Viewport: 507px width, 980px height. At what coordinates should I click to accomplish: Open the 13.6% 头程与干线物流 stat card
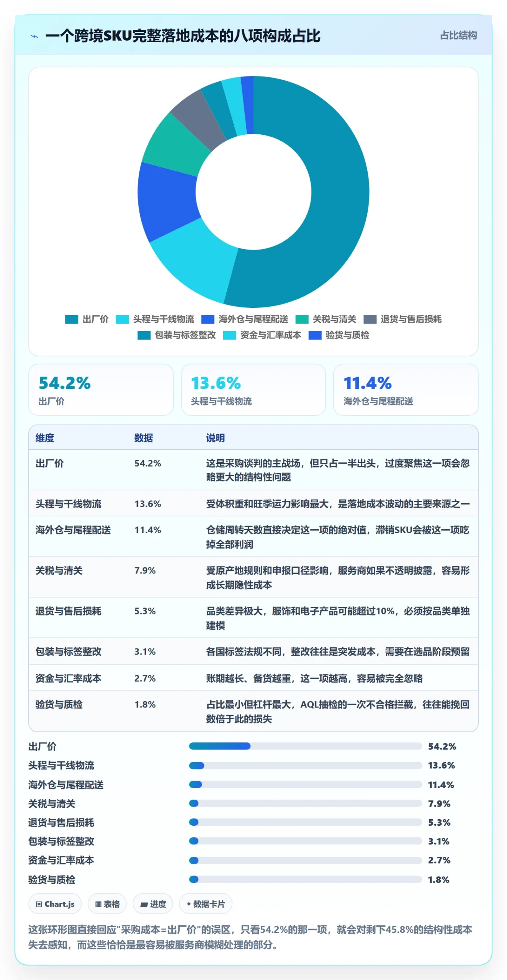click(253, 390)
